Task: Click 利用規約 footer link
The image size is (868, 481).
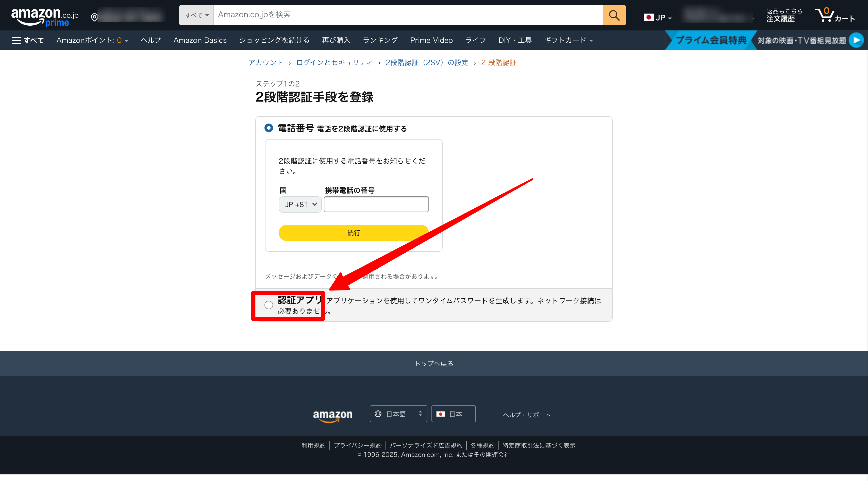Action: [313, 445]
